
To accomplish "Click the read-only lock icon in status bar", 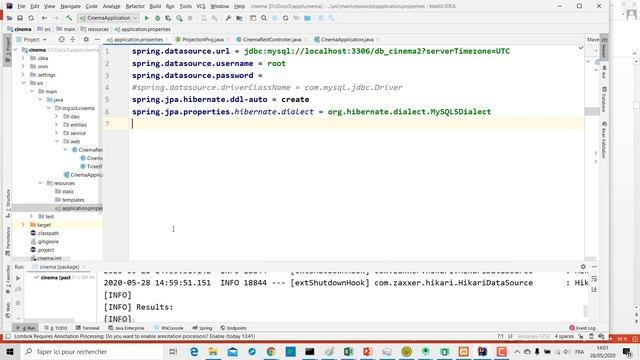I will (x=581, y=336).
